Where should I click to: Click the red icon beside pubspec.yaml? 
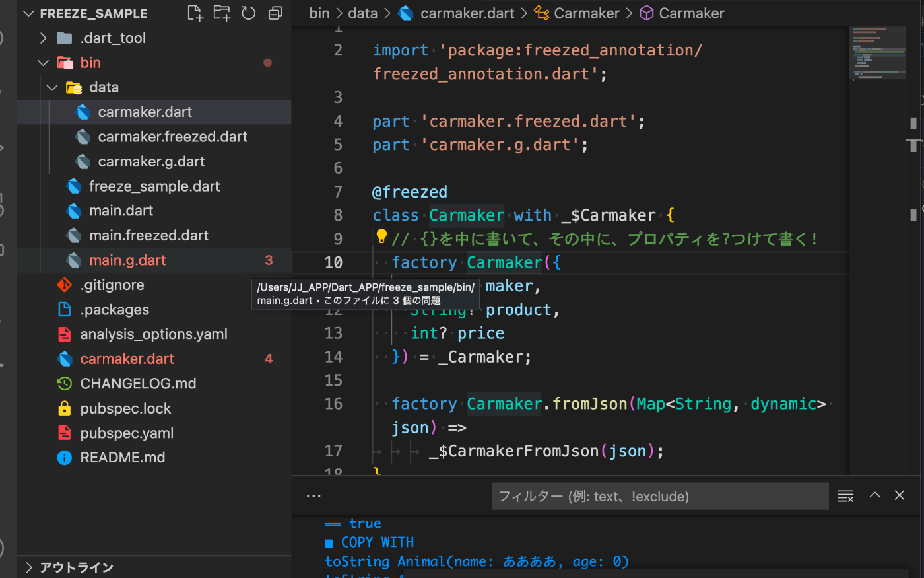[x=65, y=433]
